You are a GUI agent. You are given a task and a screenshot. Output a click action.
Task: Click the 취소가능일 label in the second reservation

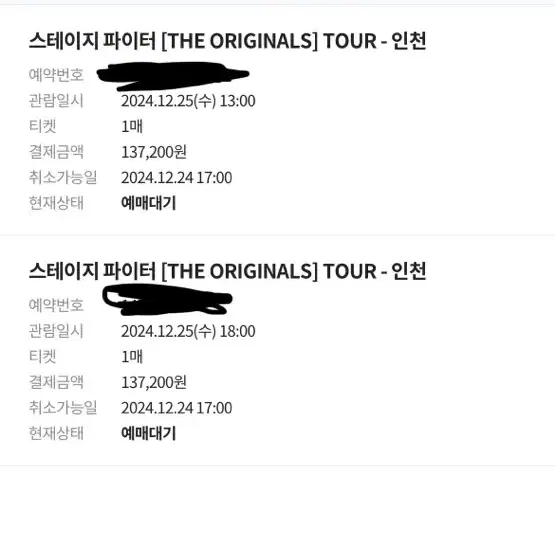click(63, 408)
